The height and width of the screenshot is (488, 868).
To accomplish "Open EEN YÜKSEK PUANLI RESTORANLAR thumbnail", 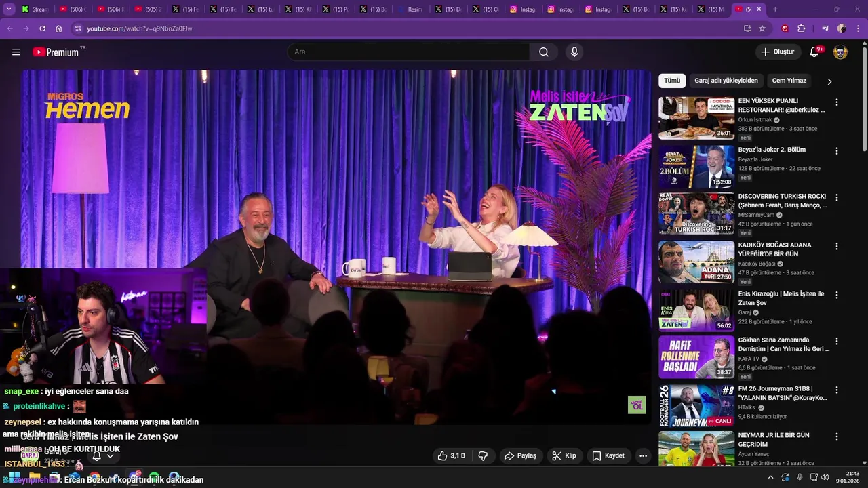I will pyautogui.click(x=696, y=118).
